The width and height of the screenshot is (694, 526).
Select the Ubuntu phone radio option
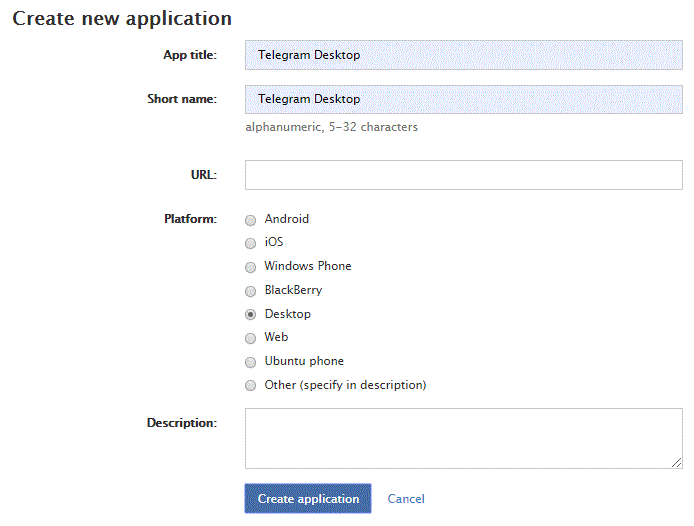click(x=251, y=362)
